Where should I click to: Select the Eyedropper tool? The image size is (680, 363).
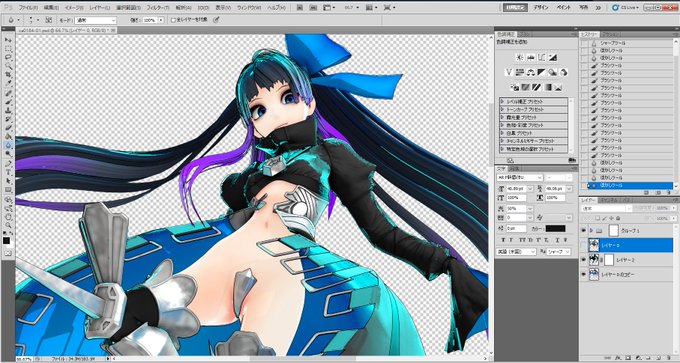[8, 83]
